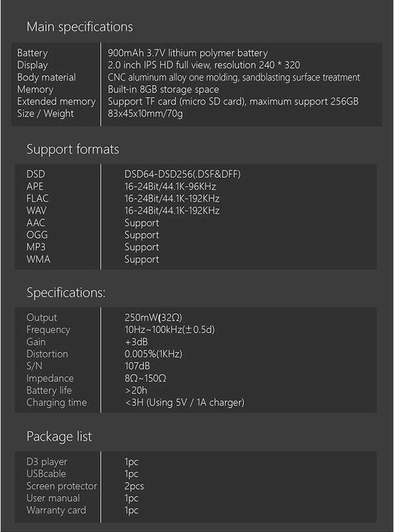
Task: Select the 107dB S/N value
Action: point(137,366)
